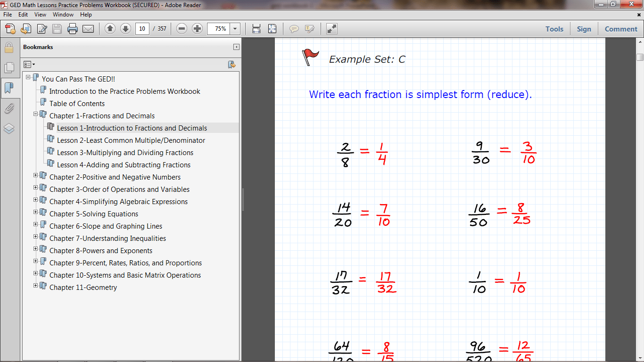Select Lesson 1-Introduction to Fractions and Decimals
The height and width of the screenshot is (362, 644).
[x=132, y=128]
